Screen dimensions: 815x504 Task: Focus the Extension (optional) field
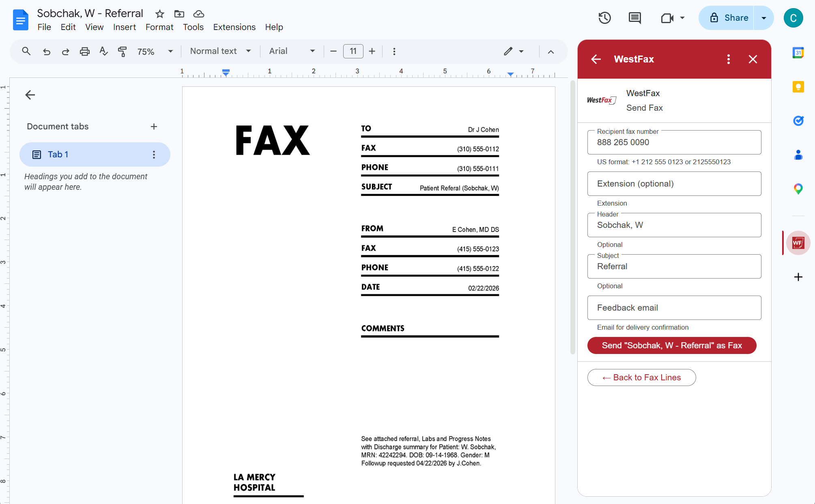tap(674, 184)
